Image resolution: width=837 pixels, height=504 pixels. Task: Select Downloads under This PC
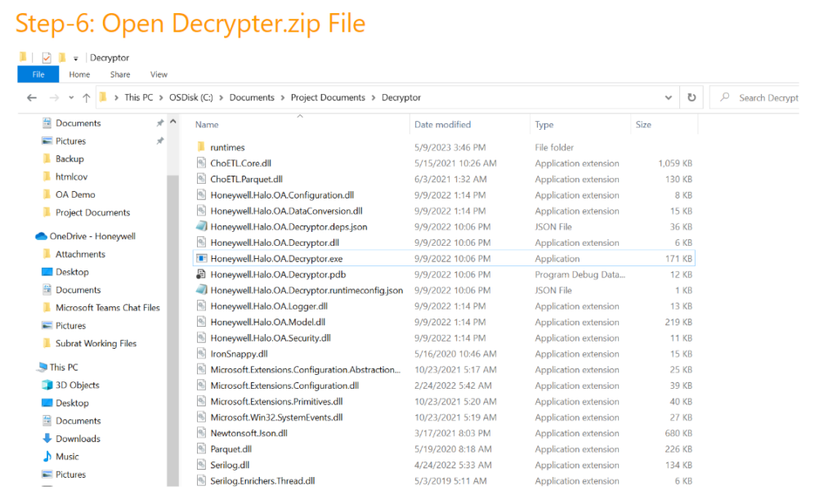click(78, 439)
